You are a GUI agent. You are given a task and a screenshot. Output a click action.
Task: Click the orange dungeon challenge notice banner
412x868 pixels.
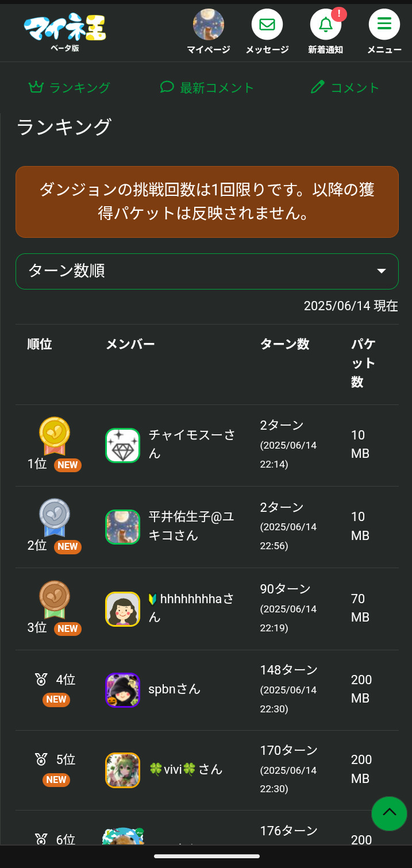pyautogui.click(x=207, y=202)
